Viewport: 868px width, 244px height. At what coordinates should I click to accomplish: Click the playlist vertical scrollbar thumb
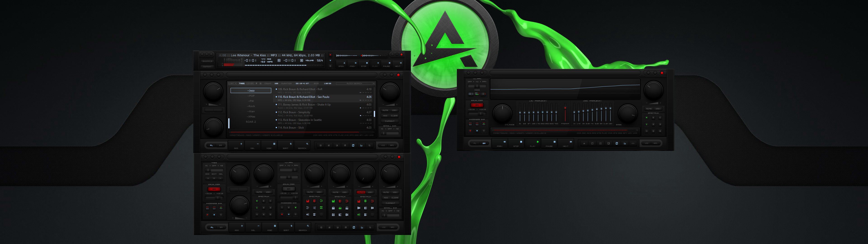tap(374, 114)
